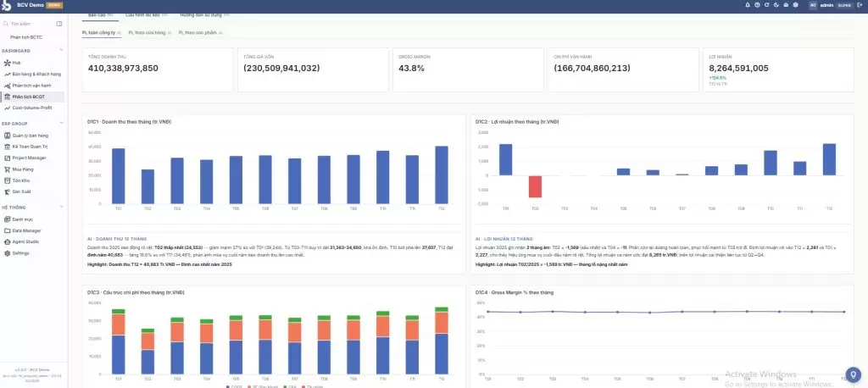This screenshot has width=868, height=388.
Task: Click the SUPER role badge
Action: tap(844, 5)
